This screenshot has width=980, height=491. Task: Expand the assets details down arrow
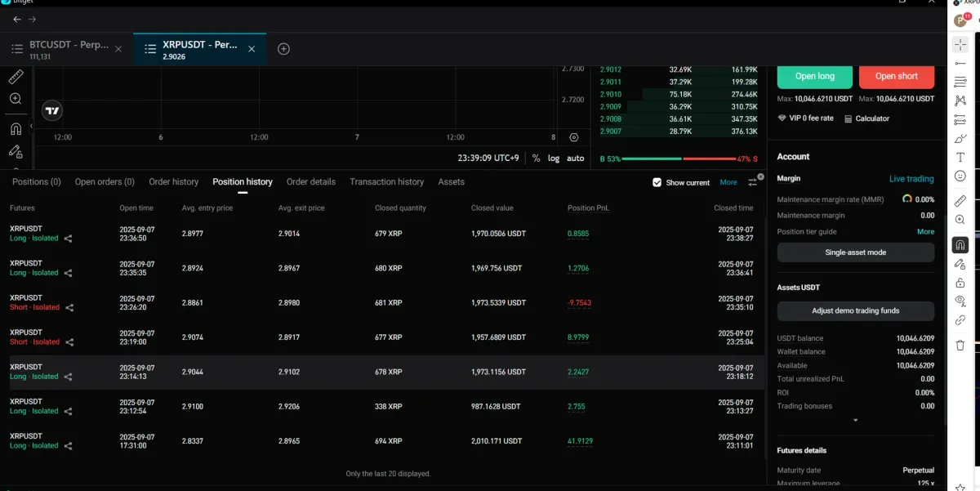(855, 421)
